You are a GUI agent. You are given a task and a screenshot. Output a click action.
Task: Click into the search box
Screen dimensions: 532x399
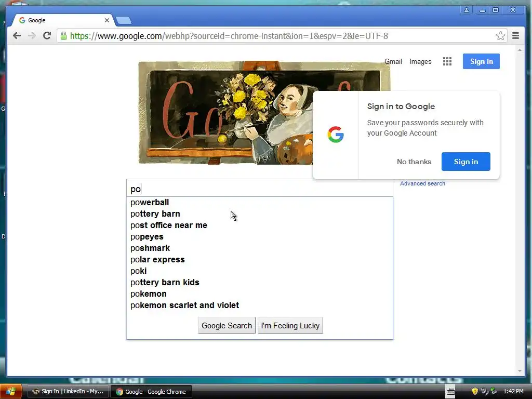(260, 188)
